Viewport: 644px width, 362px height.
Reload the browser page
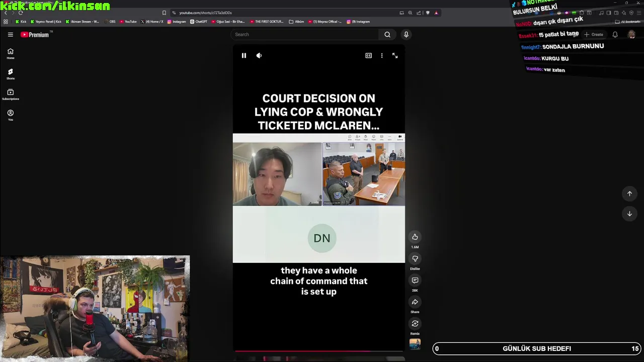(21, 13)
